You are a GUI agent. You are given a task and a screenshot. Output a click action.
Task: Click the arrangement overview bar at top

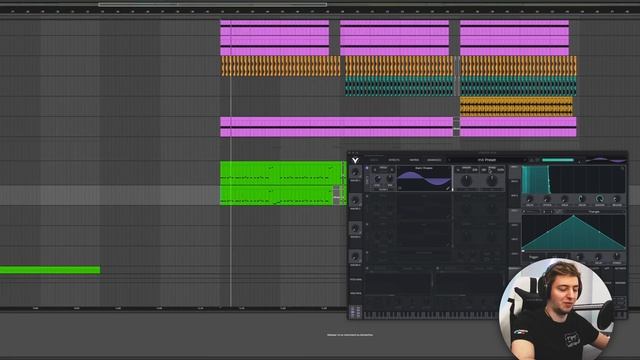(212, 4)
